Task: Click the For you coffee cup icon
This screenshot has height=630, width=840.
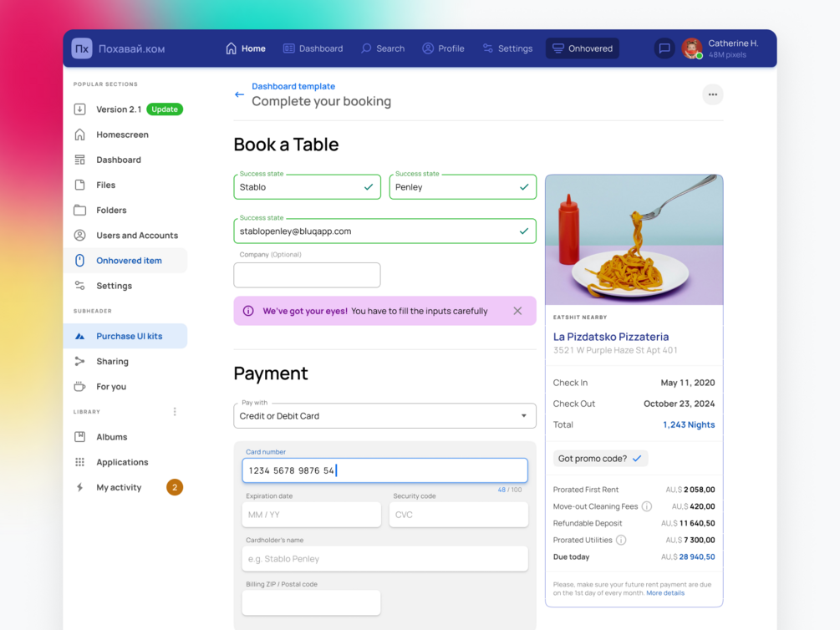Action: click(80, 387)
